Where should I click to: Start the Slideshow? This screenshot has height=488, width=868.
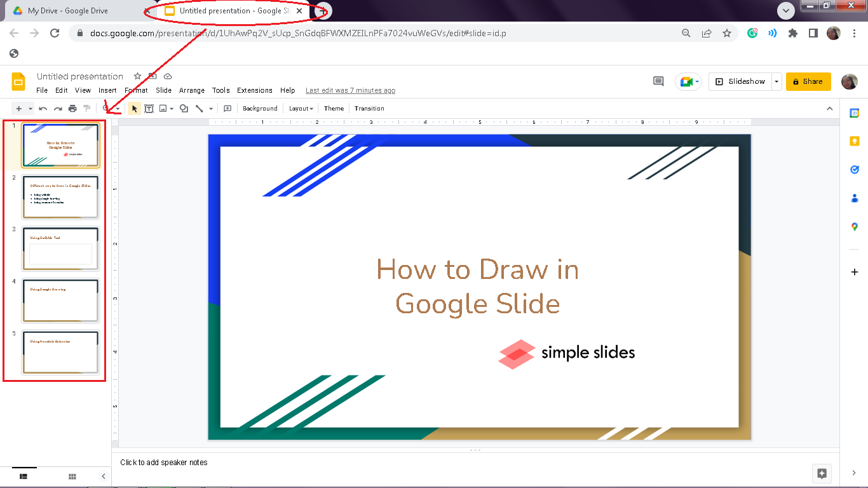point(740,81)
